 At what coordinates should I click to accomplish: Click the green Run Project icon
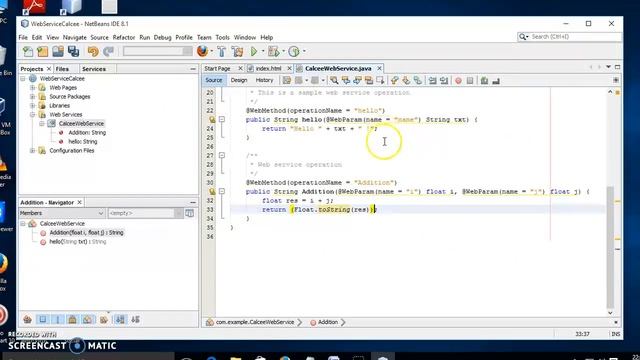(254, 51)
